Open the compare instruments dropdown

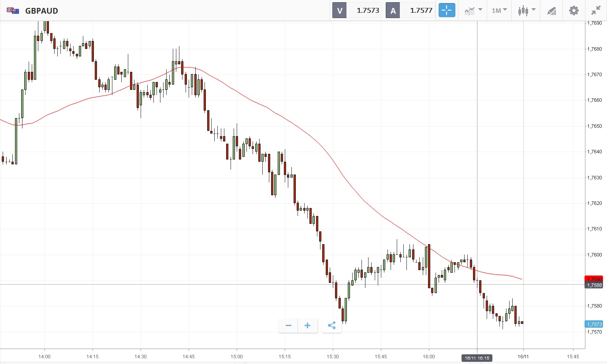tap(473, 10)
